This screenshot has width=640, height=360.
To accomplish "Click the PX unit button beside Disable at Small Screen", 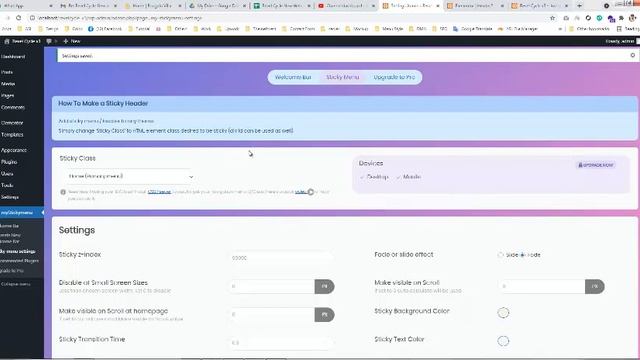I will tap(324, 287).
